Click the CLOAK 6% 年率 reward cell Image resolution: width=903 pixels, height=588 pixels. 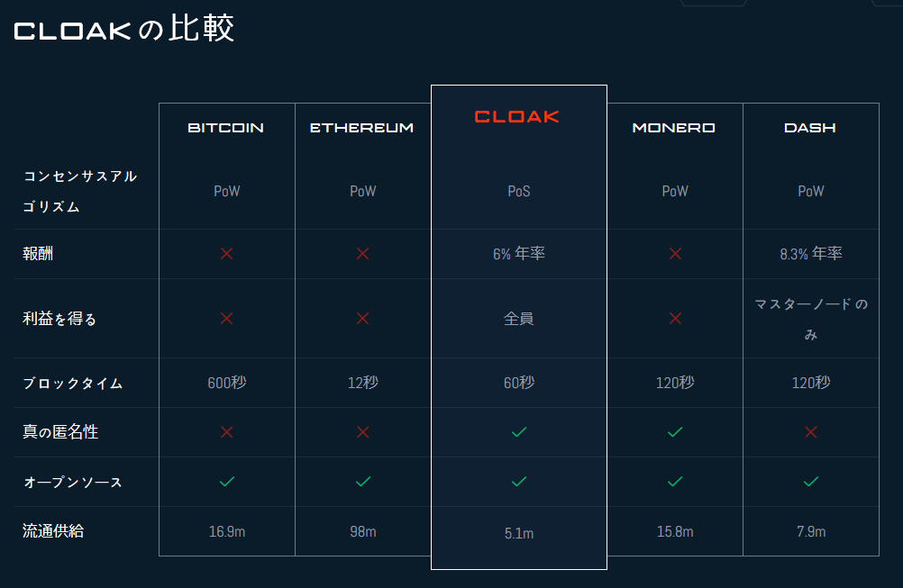tap(519, 254)
